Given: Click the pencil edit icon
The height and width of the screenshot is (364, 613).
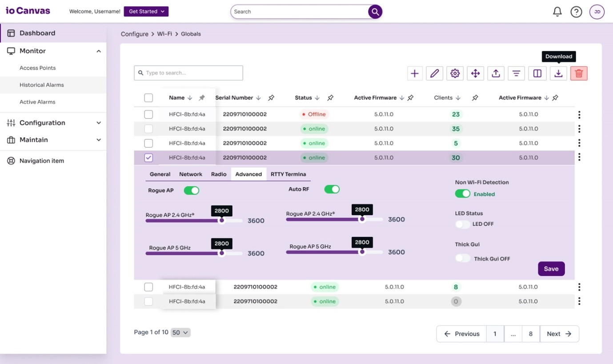Looking at the screenshot, I should pos(434,73).
